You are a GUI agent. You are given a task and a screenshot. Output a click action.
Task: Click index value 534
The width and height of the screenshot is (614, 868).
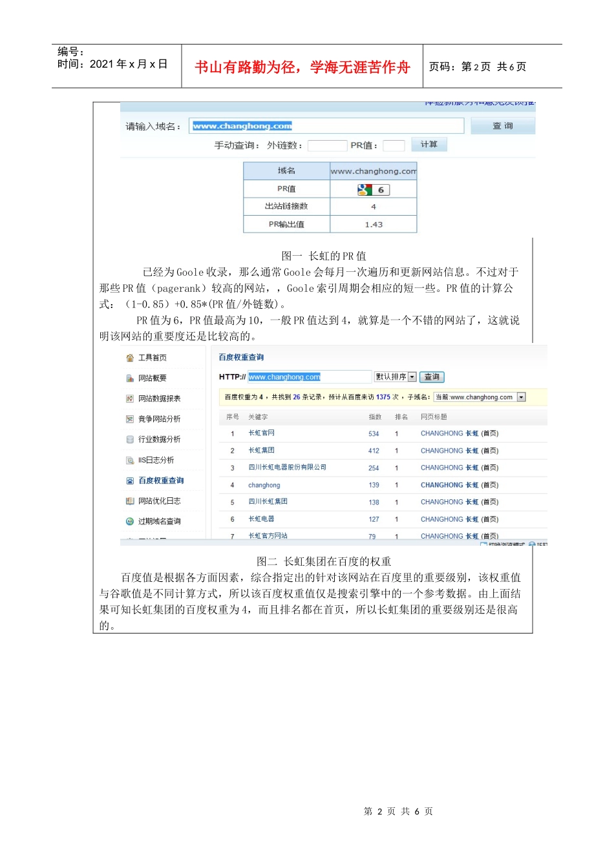[374, 434]
